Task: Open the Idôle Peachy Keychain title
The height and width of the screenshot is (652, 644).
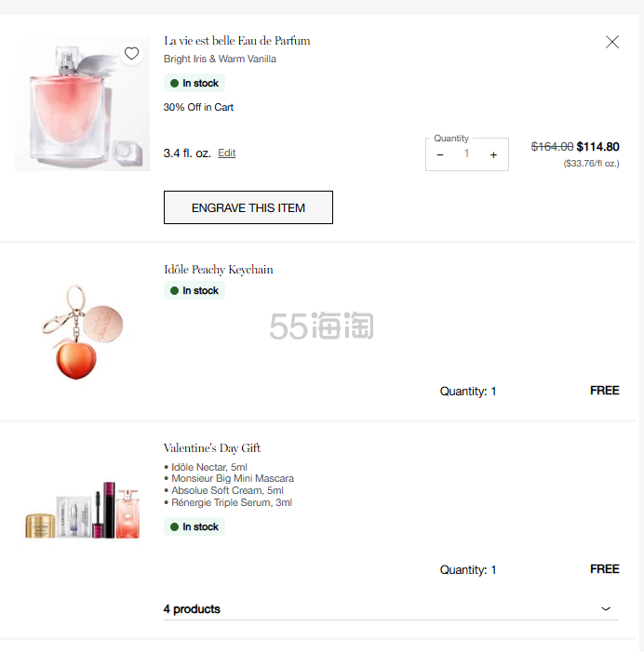Action: point(218,270)
